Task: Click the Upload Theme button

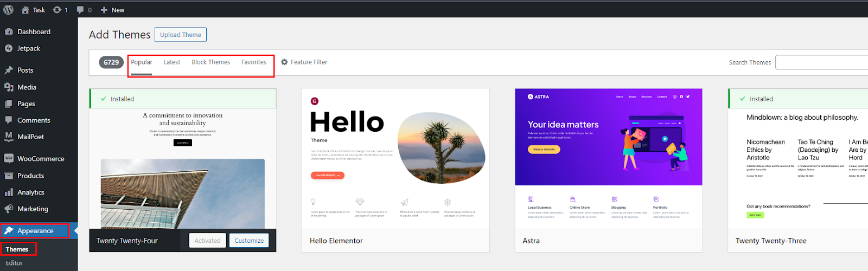Action: coord(181,35)
